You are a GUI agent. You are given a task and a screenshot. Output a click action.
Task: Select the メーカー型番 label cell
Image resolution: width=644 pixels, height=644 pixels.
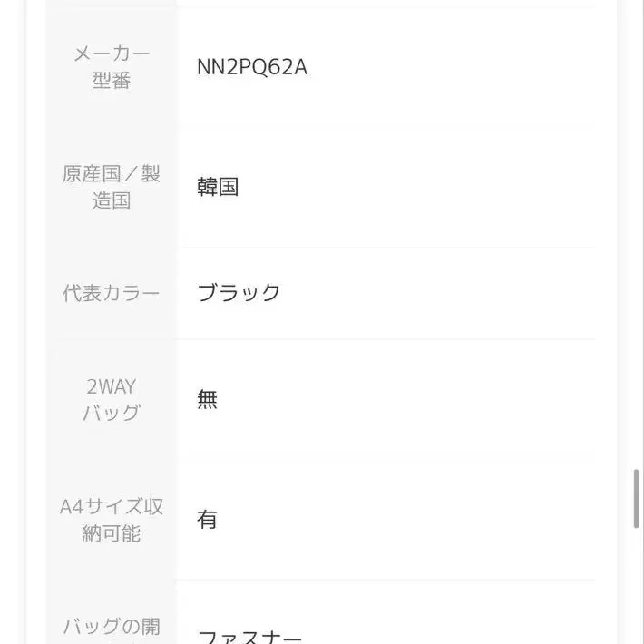(112, 67)
